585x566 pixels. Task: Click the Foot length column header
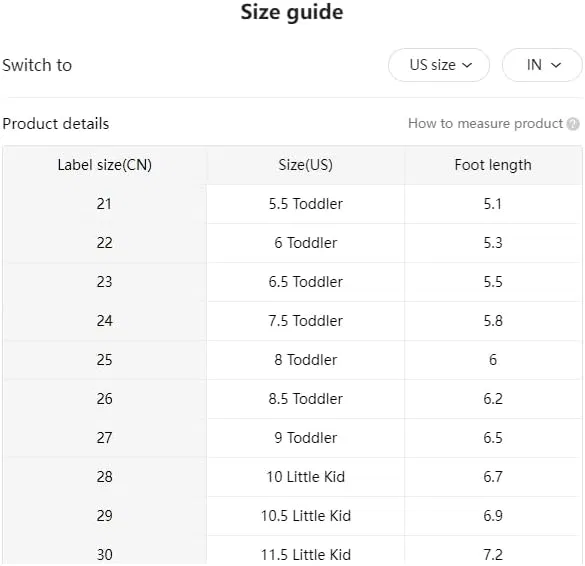pos(493,165)
